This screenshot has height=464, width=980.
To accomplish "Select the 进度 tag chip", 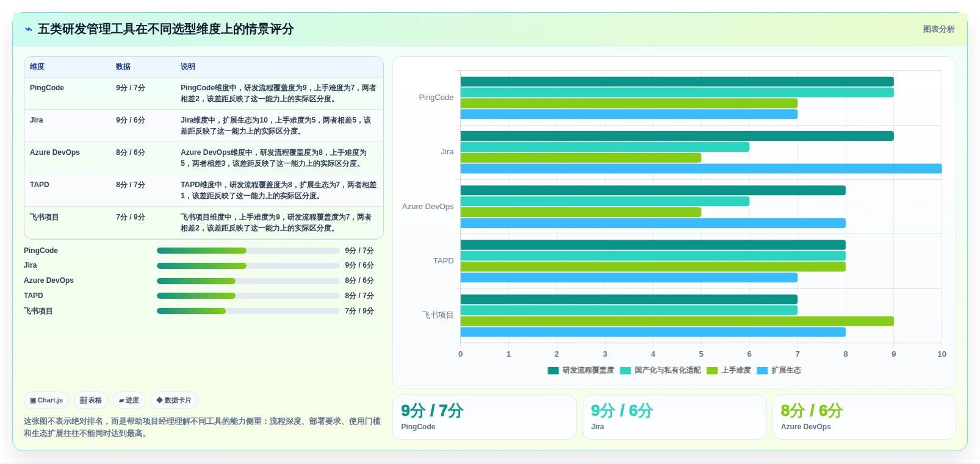I will tap(129, 401).
